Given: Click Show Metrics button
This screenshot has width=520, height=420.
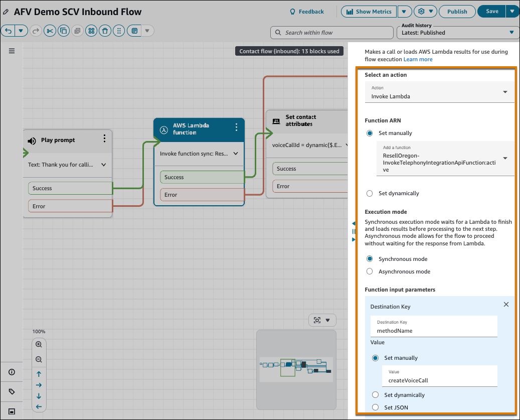Looking at the screenshot, I should coord(369,12).
